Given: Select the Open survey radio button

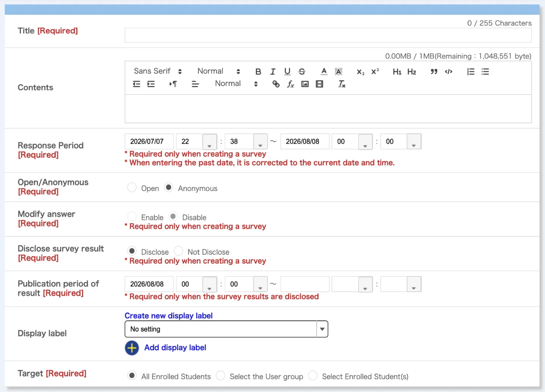Looking at the screenshot, I should coord(132,187).
